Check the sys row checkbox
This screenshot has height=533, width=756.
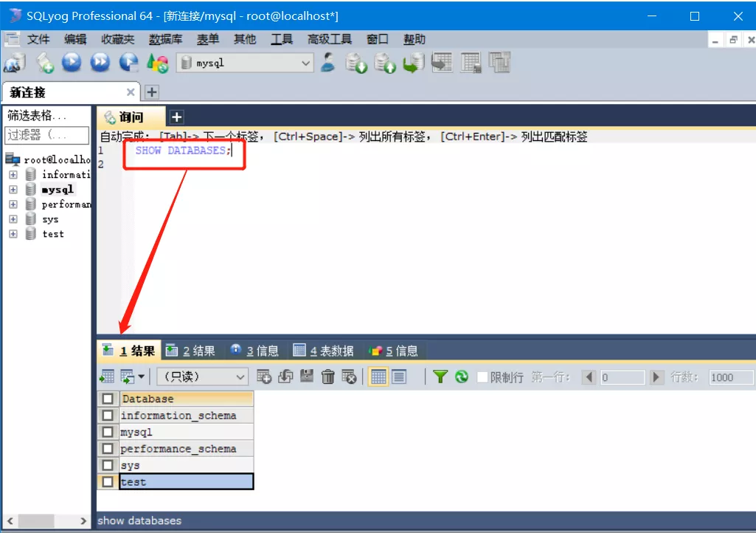[x=108, y=465]
